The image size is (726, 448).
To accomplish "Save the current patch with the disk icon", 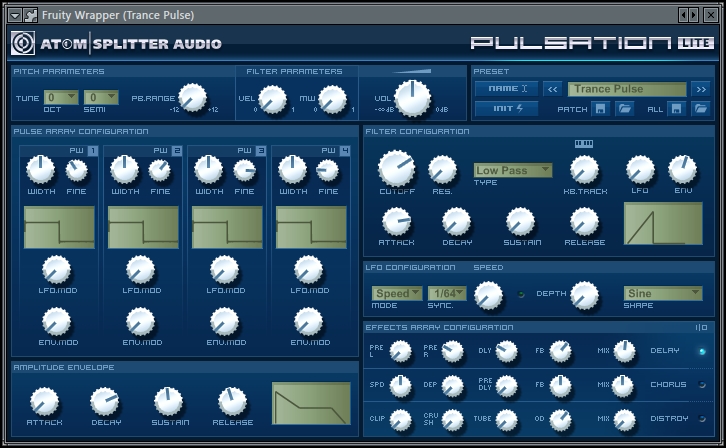I will coord(600,109).
